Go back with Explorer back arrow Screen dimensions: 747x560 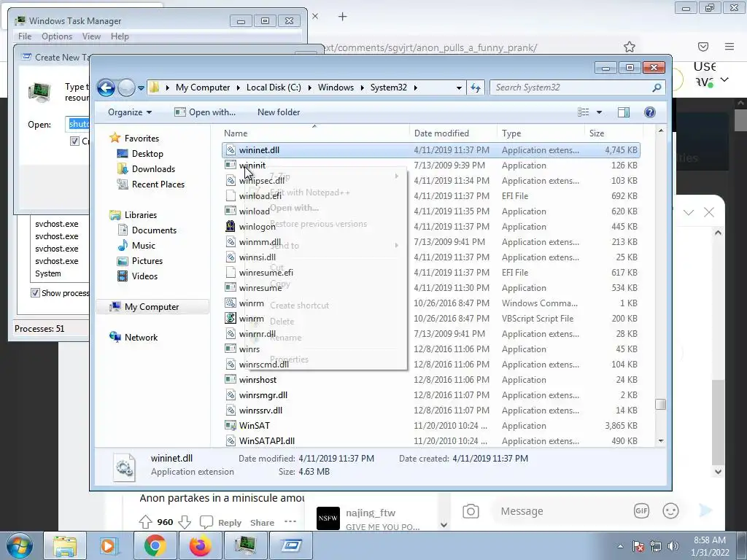coord(106,87)
